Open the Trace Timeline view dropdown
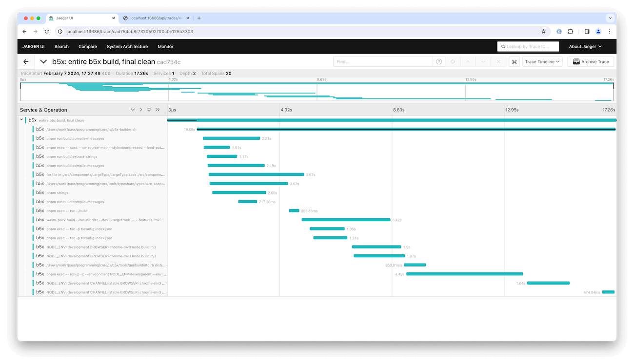This screenshot has width=634, height=364. click(x=542, y=61)
